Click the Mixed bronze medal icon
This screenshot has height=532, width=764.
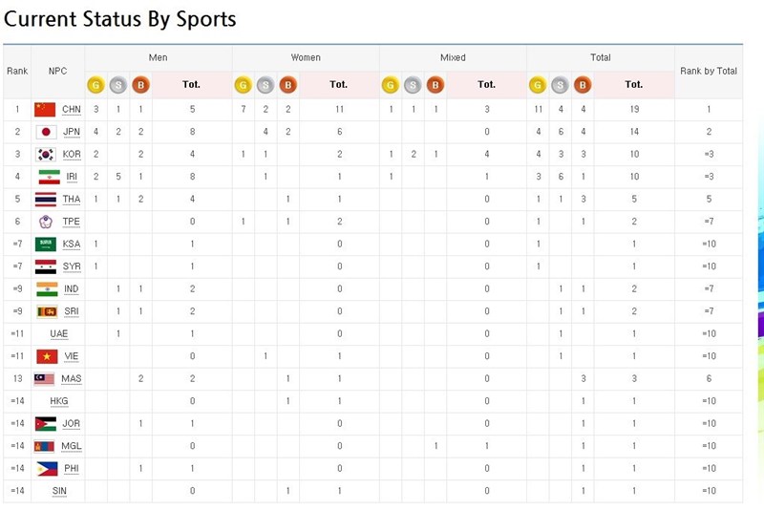coord(435,85)
